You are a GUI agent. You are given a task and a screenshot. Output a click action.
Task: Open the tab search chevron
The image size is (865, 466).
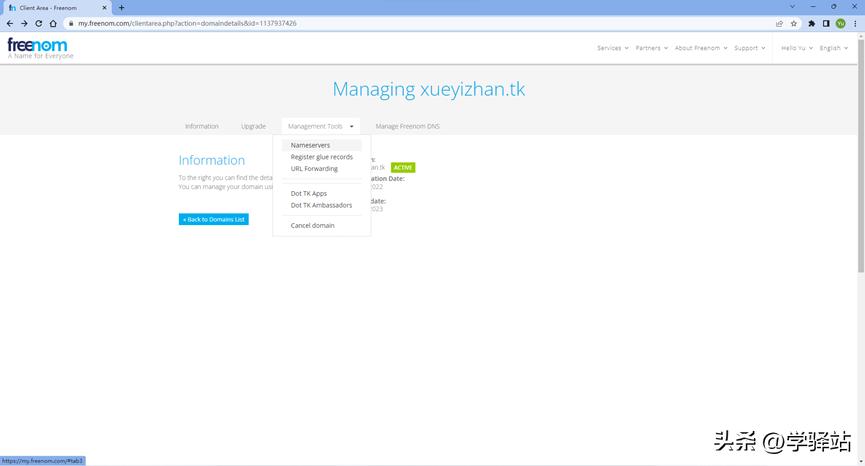[x=792, y=7]
